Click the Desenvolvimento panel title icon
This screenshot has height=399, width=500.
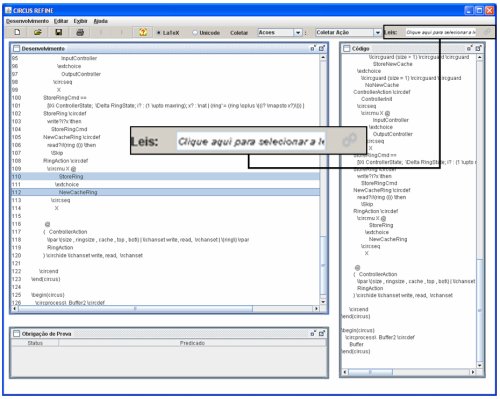pyautogui.click(x=16, y=49)
